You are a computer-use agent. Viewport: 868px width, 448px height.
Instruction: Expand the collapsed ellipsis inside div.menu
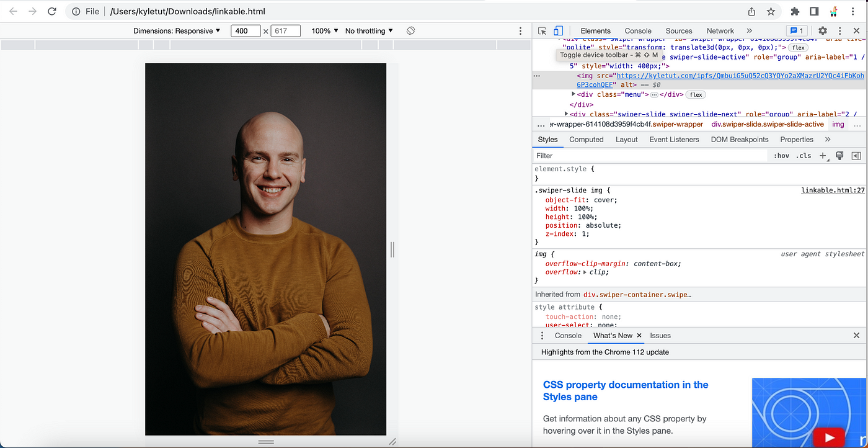click(x=654, y=95)
